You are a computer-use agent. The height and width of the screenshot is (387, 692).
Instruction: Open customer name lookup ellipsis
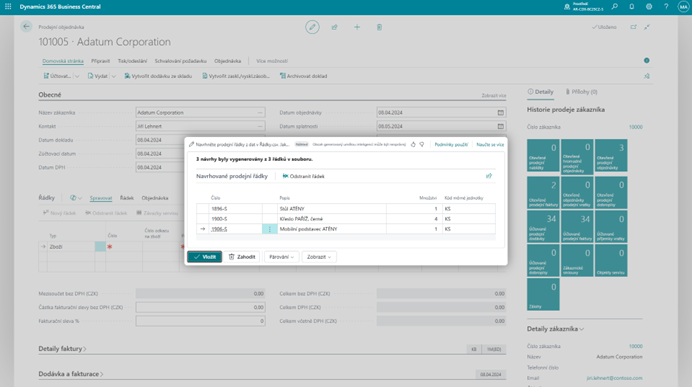pos(260,113)
